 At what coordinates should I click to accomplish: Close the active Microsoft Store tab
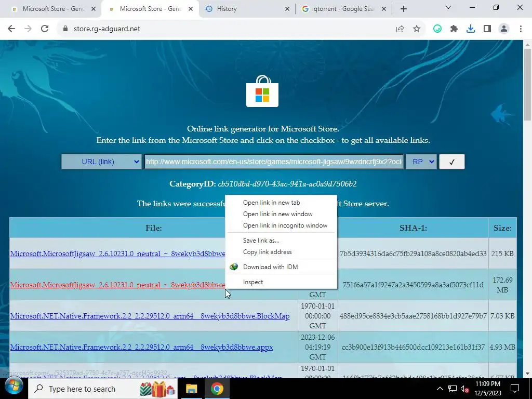coord(191,9)
